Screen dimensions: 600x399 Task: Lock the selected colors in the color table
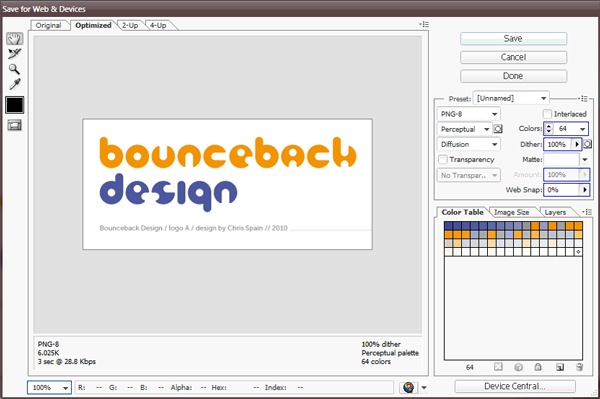tap(538, 367)
